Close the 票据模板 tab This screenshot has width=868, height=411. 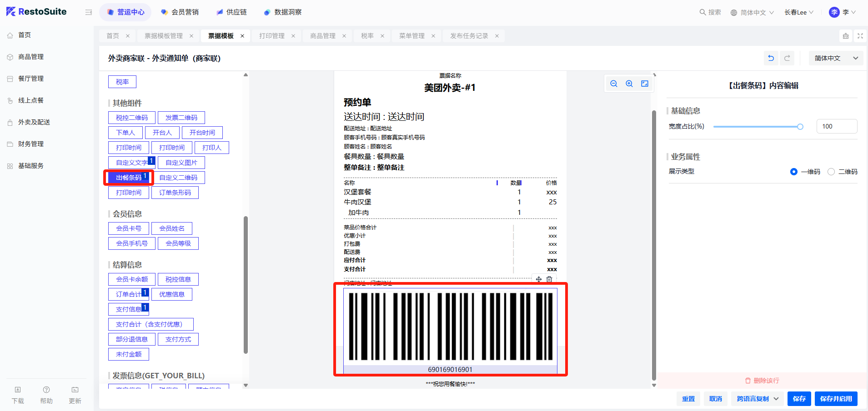coord(242,36)
